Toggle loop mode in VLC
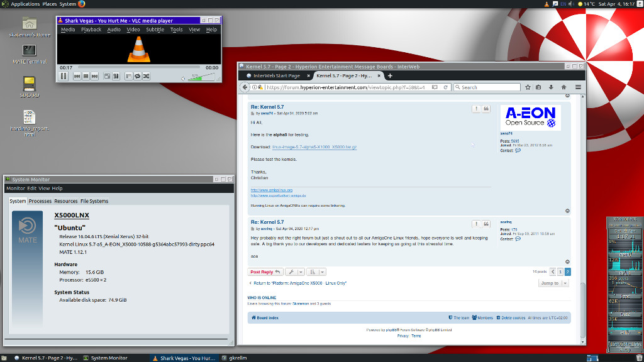The height and width of the screenshot is (362, 644). [138, 76]
